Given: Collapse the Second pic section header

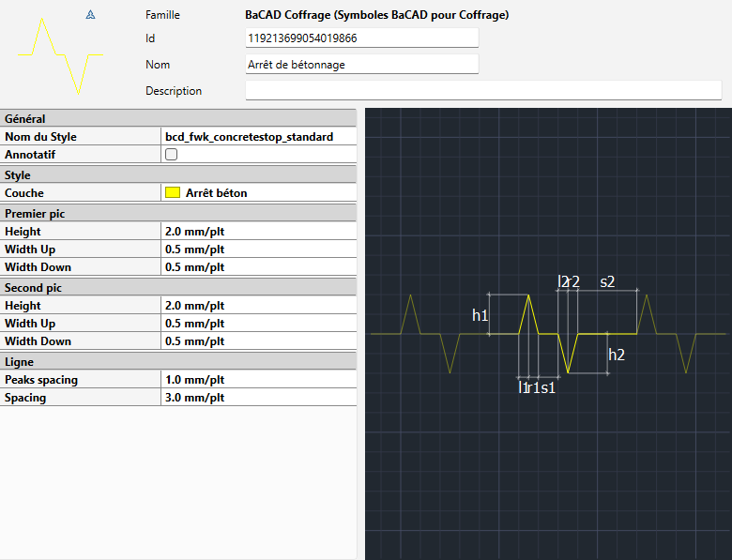Looking at the screenshot, I should [178, 288].
